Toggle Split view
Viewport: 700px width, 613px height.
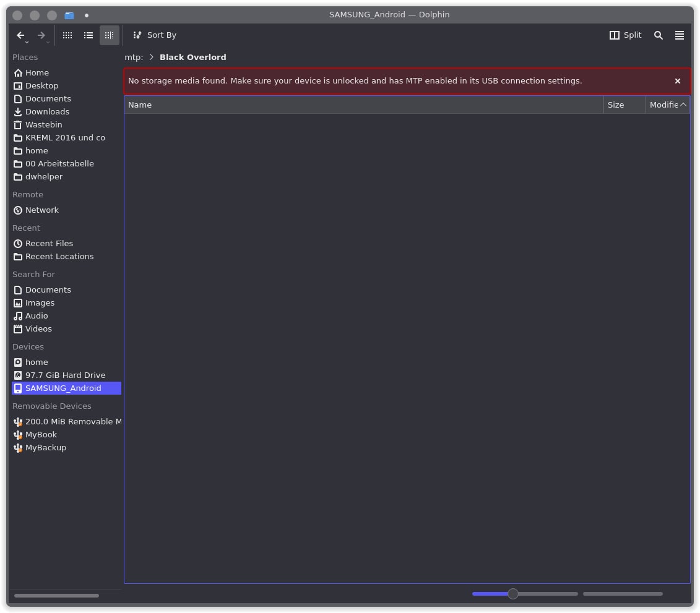coord(625,35)
